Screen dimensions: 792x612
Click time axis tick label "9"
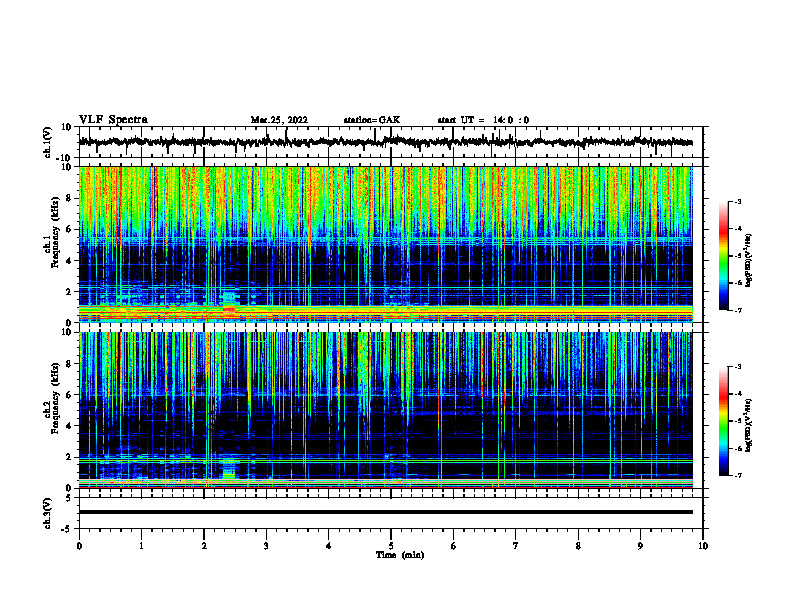[640, 546]
